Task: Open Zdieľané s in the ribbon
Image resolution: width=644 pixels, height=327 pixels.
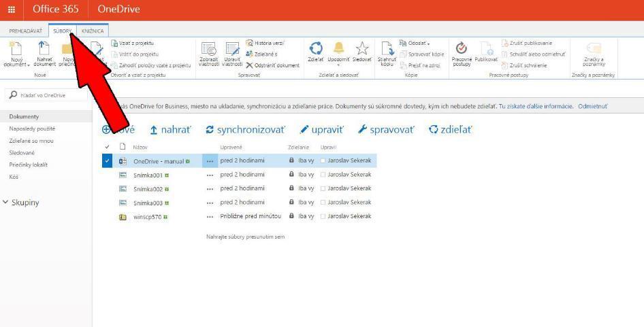Action: pyautogui.click(x=261, y=54)
